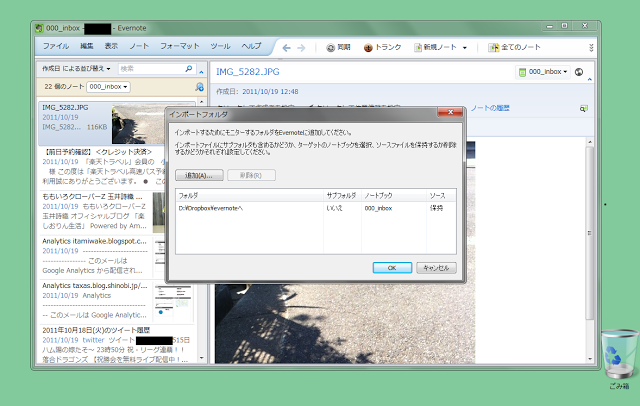Collapse the note header with the arrow
The image size is (640, 406).
[589, 79]
